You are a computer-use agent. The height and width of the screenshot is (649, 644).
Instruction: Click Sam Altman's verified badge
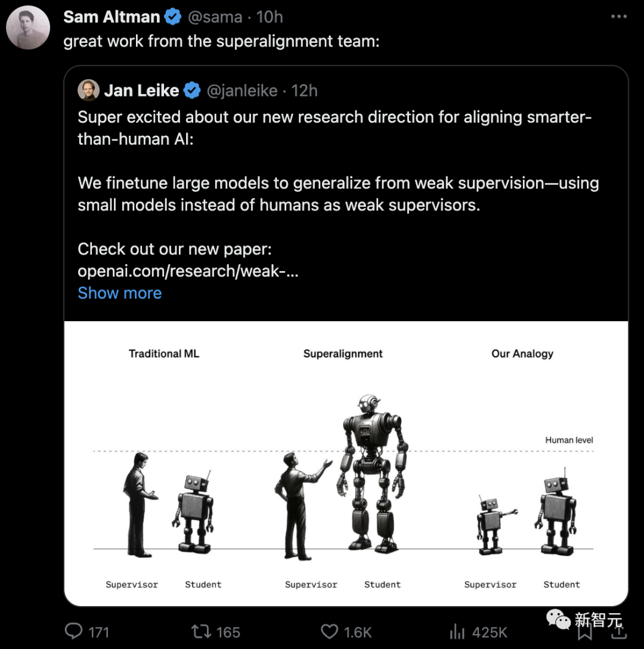[x=173, y=17]
